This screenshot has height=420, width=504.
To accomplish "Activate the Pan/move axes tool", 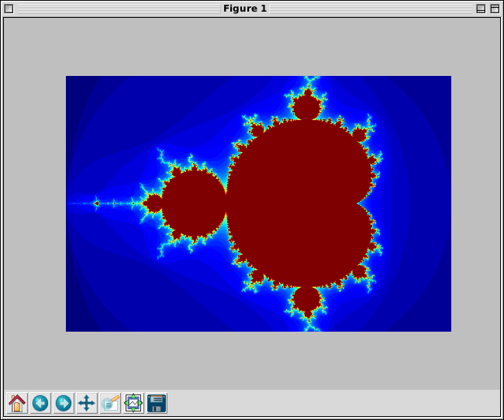I will coord(87,403).
